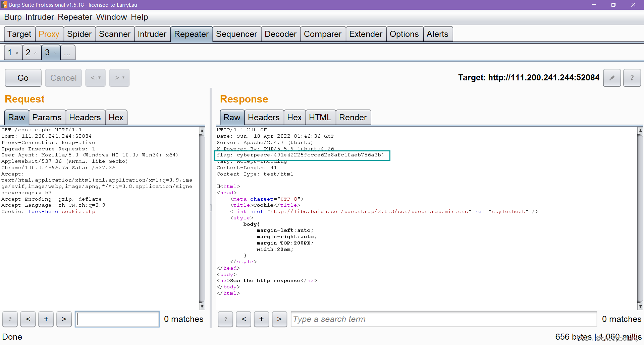Switch to the Proxy tab

click(x=49, y=34)
